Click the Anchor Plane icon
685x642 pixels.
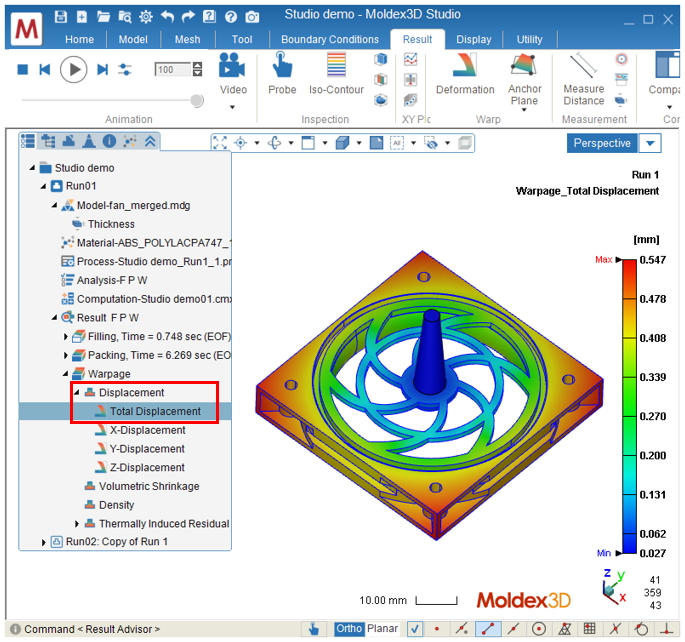tap(524, 64)
